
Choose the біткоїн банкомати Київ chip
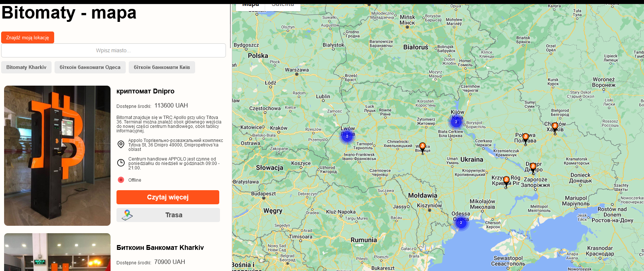tap(162, 67)
